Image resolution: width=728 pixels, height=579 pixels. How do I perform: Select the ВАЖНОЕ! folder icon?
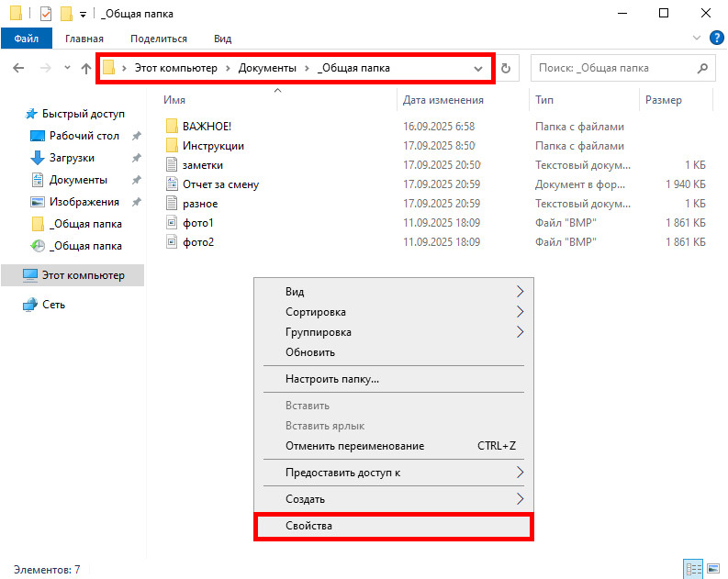171,127
